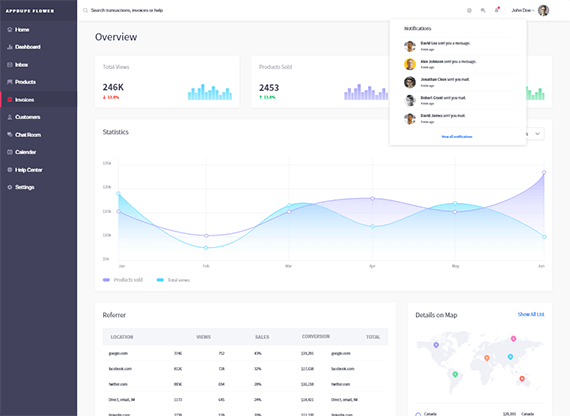Click the circular icon left of chat icon
Viewport: 570px width, 416px height.
point(469,11)
